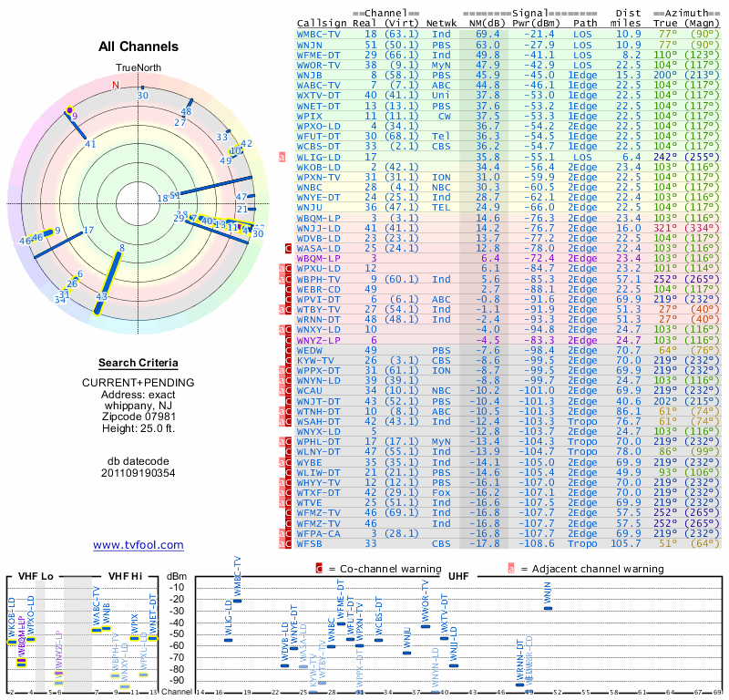729x700 pixels.
Task: Click the All Channels radar title
Action: [x=139, y=46]
